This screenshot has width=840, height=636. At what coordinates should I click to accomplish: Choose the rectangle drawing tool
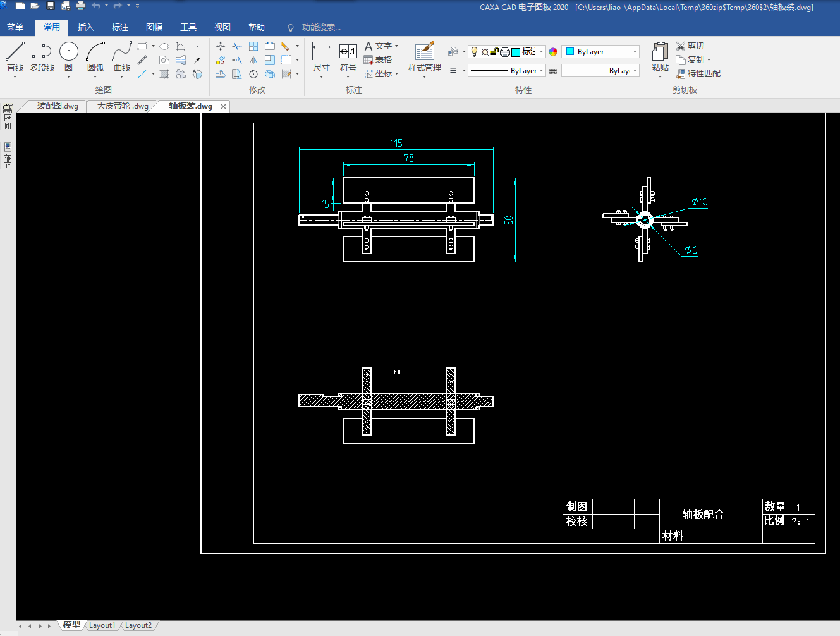(142, 46)
